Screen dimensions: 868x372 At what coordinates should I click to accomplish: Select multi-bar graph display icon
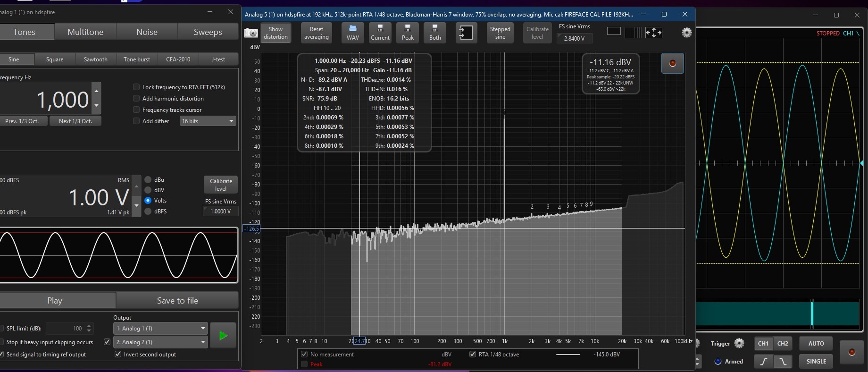(633, 32)
